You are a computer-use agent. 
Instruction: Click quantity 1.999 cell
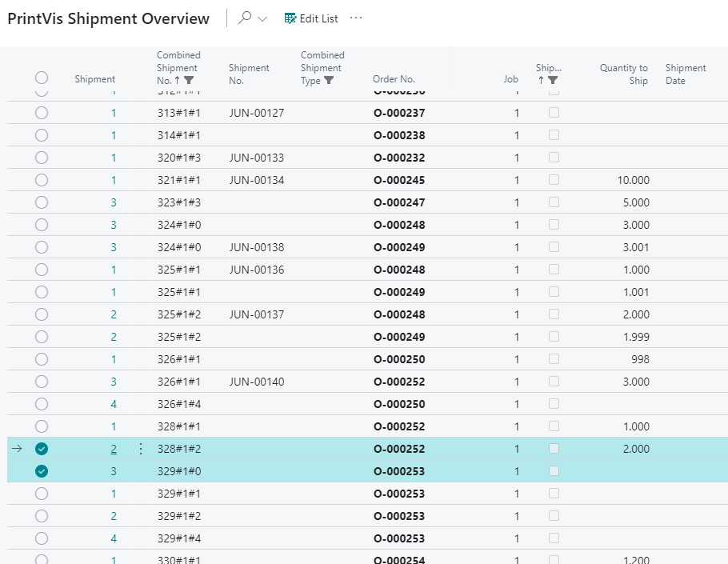[x=636, y=337]
